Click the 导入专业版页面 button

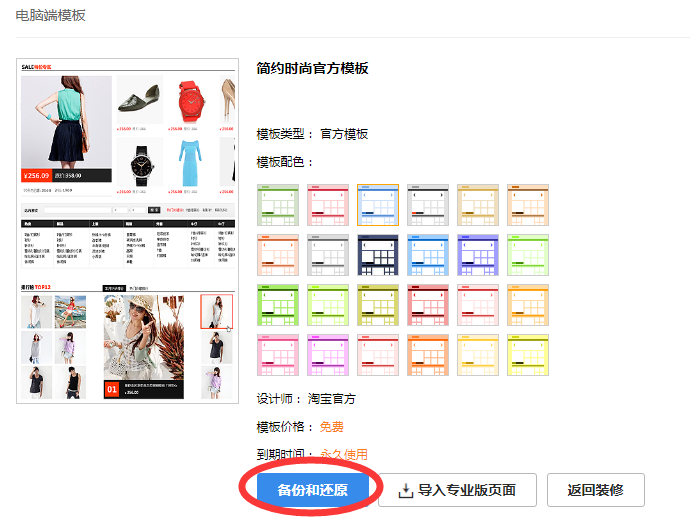coord(457,490)
